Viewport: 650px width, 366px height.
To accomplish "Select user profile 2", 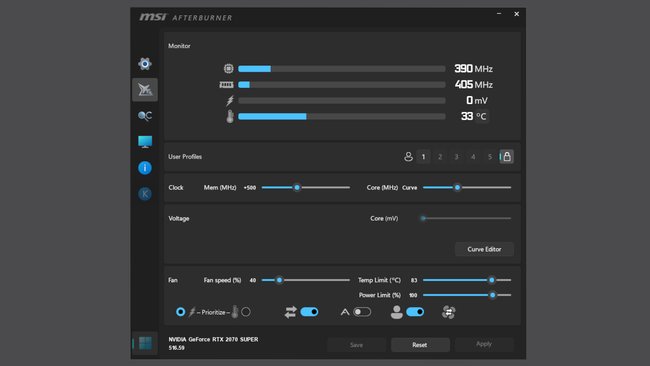I will (x=440, y=157).
